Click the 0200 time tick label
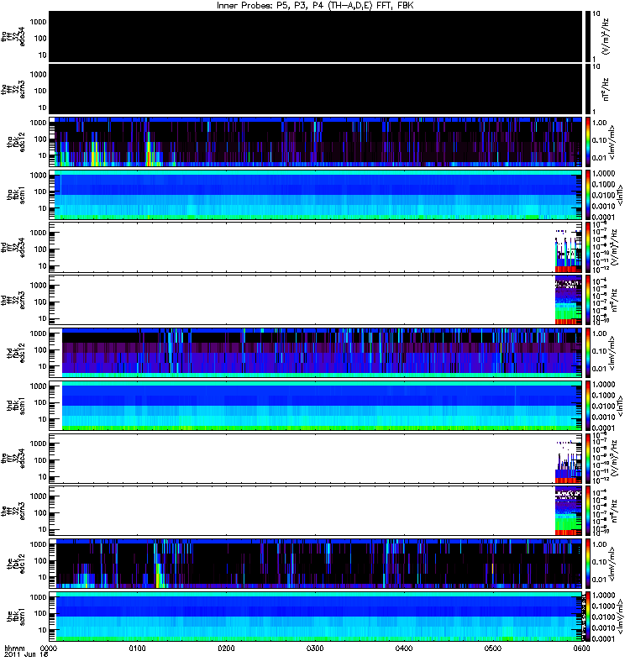The height and width of the screenshot is (672, 630). (226, 648)
